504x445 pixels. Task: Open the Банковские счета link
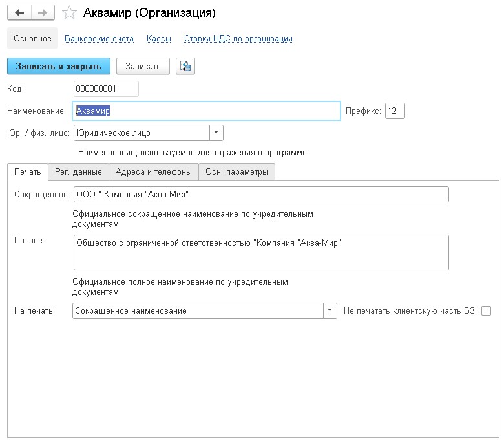pyautogui.click(x=99, y=39)
